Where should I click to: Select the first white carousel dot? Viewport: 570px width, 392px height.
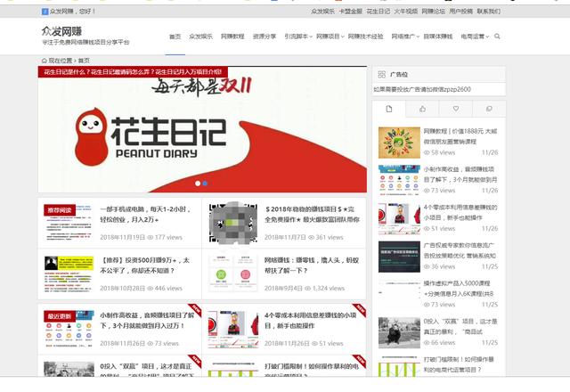click(x=198, y=184)
